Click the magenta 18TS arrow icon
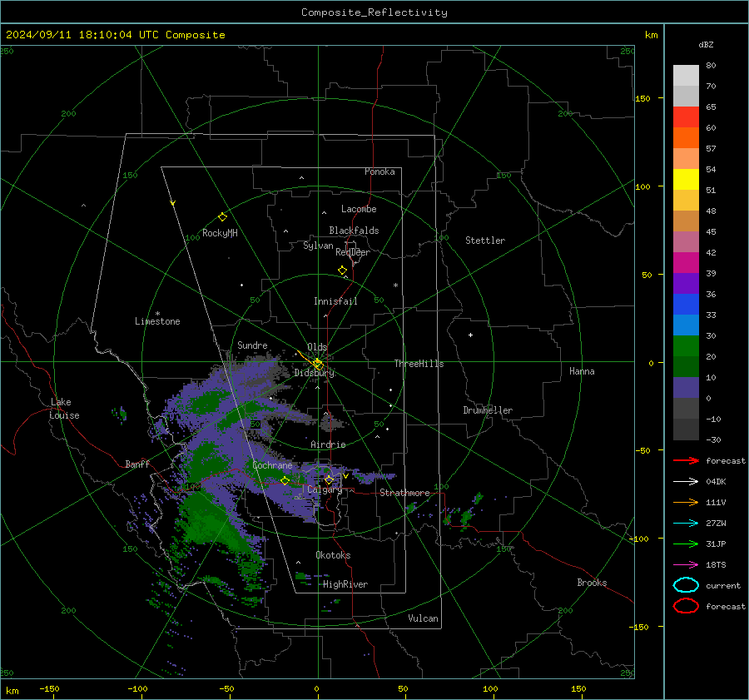749x700 pixels. (x=686, y=565)
